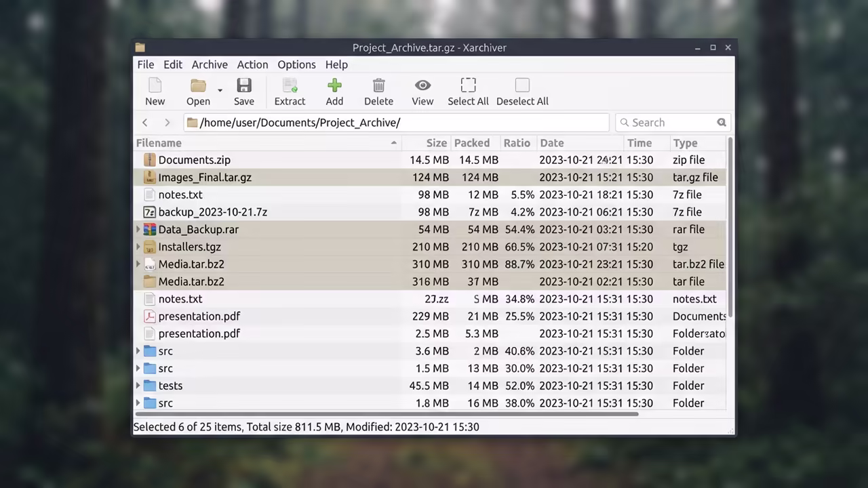Focus the Search box
This screenshot has width=868, height=488.
pos(672,123)
